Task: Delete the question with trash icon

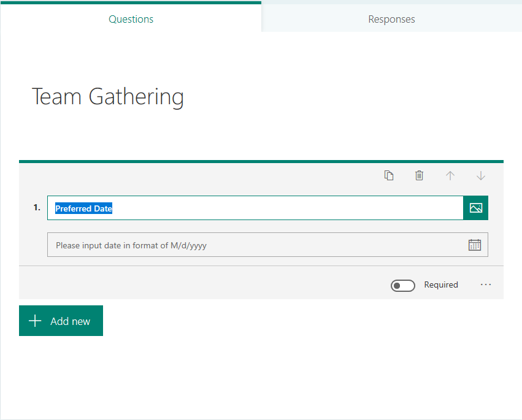Action: (x=419, y=175)
